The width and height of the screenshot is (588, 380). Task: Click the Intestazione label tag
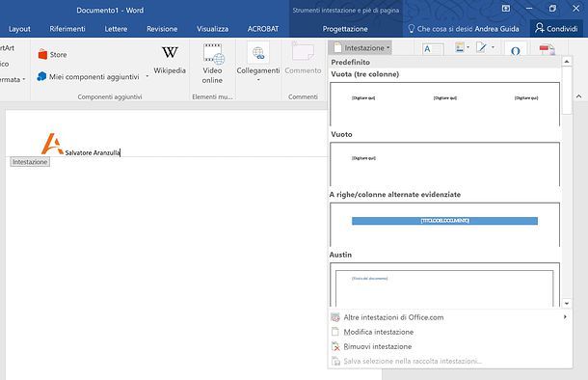[30, 162]
